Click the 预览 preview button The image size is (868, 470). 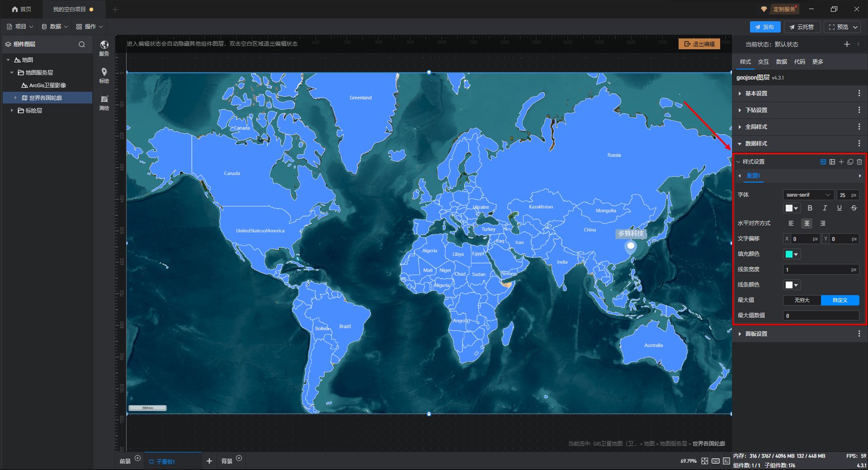(843, 27)
